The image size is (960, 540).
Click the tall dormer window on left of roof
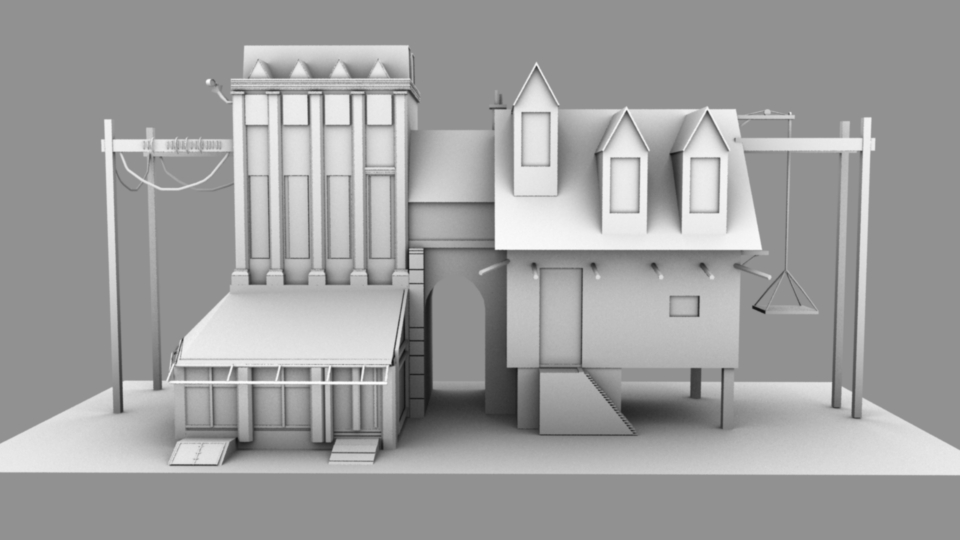coord(535,139)
